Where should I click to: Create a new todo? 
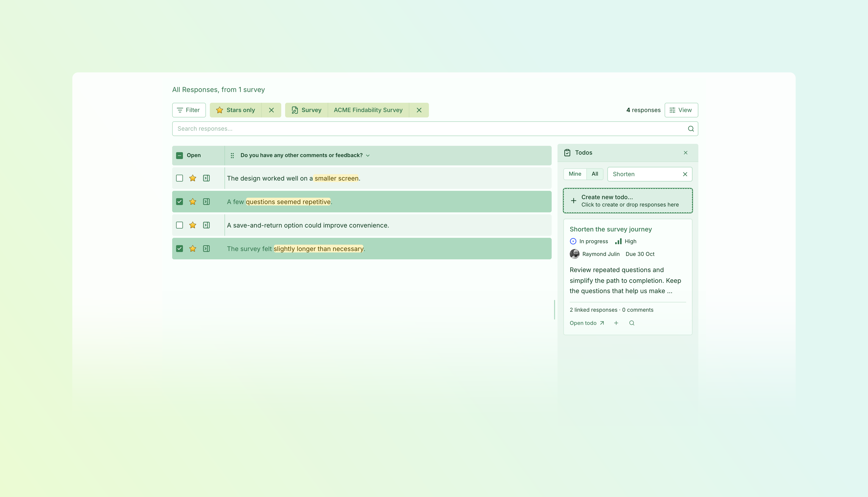(x=628, y=201)
